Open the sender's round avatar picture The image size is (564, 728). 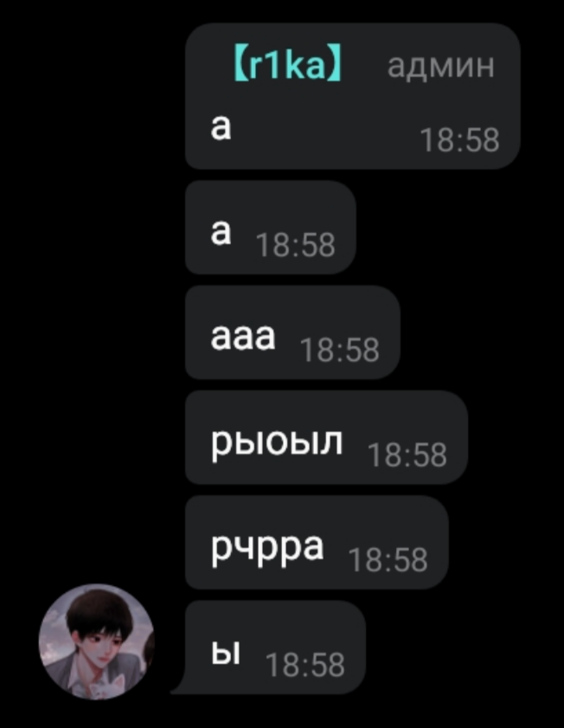97,641
